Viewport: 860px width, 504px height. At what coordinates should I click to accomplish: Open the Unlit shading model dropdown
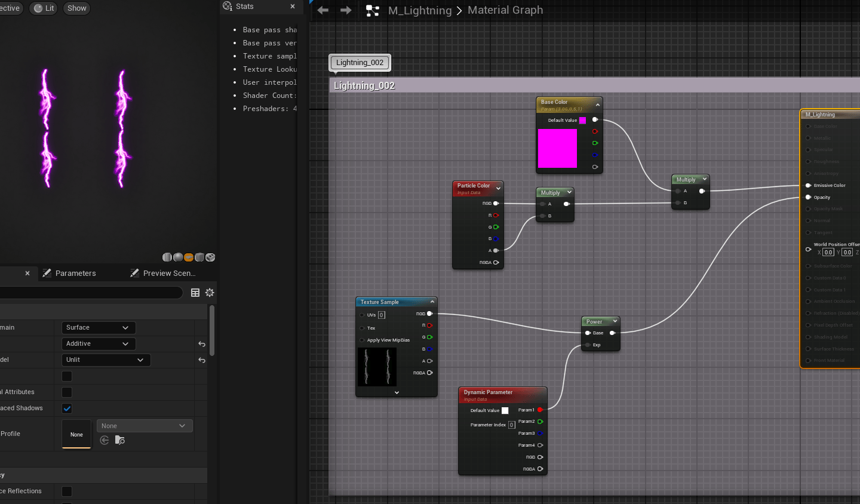[x=106, y=360]
